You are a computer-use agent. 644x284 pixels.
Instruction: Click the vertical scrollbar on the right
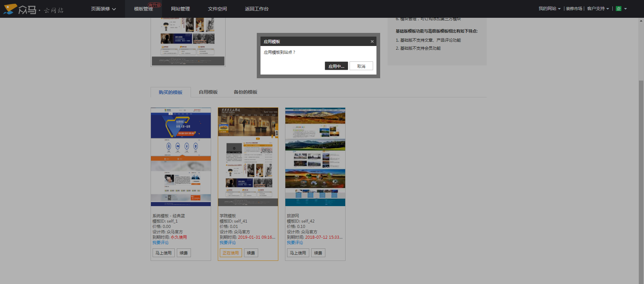[641, 182]
